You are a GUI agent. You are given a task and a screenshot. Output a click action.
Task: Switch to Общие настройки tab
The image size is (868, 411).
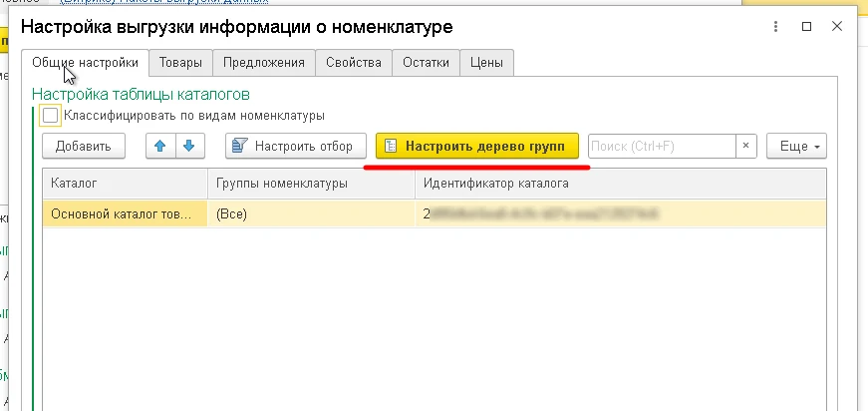click(85, 63)
